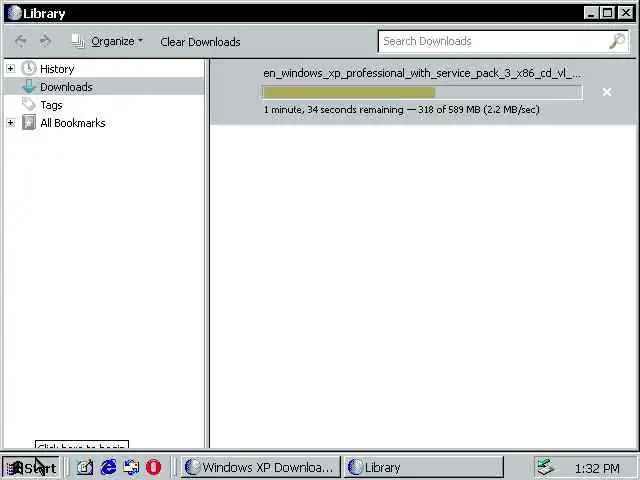Click the Library title bar globe icon
Image resolution: width=640 pixels, height=480 pixels.
click(x=14, y=13)
